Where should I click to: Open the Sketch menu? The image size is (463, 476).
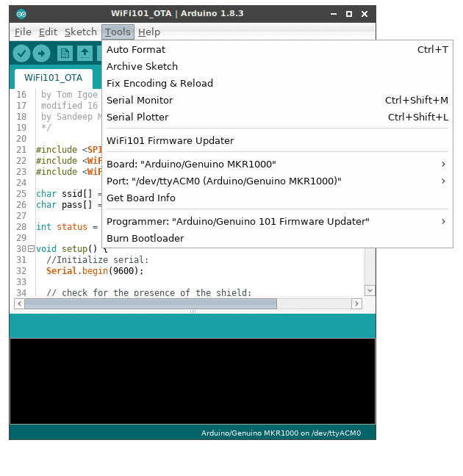[80, 32]
